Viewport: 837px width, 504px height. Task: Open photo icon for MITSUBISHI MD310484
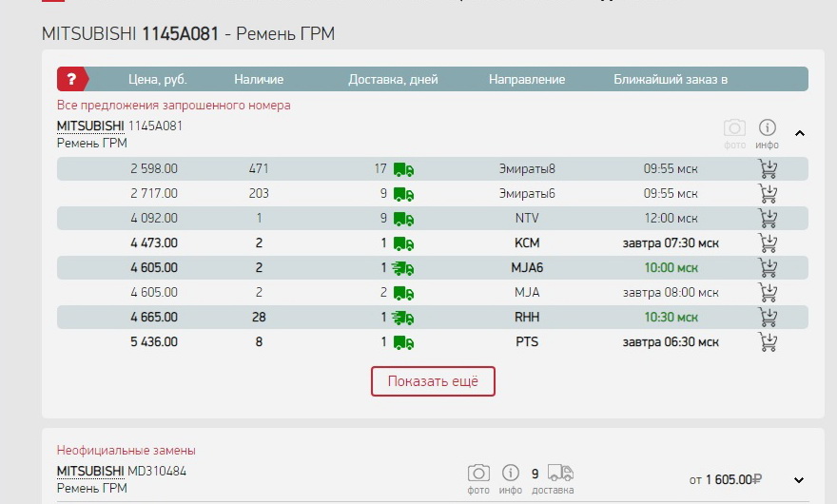(x=478, y=474)
